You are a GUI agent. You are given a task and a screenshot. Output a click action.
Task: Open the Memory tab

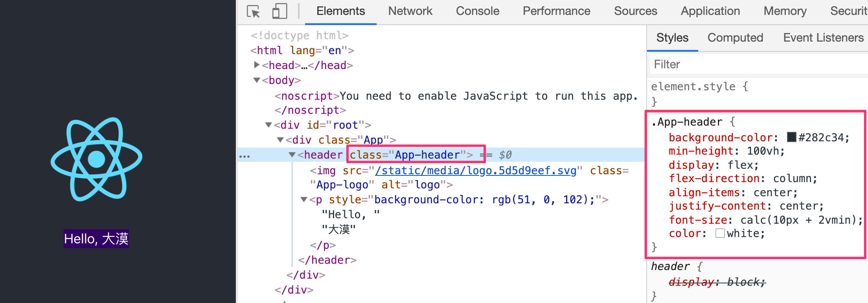point(785,11)
